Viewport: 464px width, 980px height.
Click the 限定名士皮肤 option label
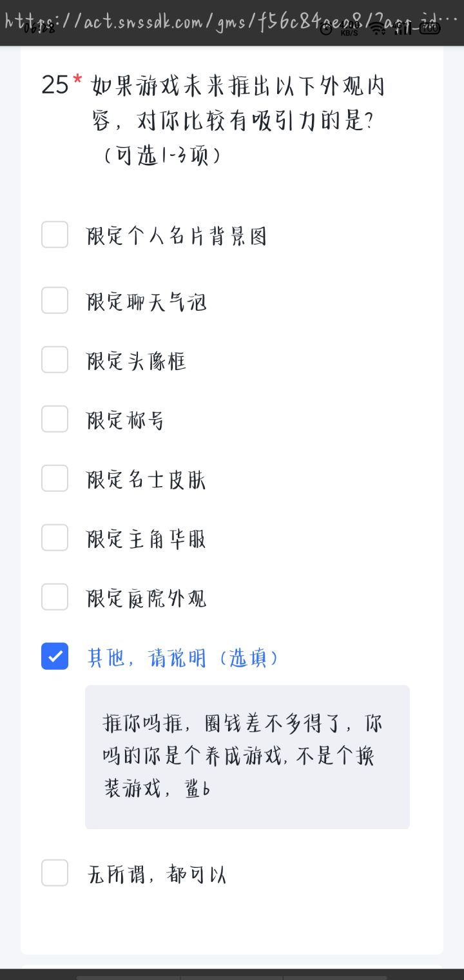[x=147, y=480]
